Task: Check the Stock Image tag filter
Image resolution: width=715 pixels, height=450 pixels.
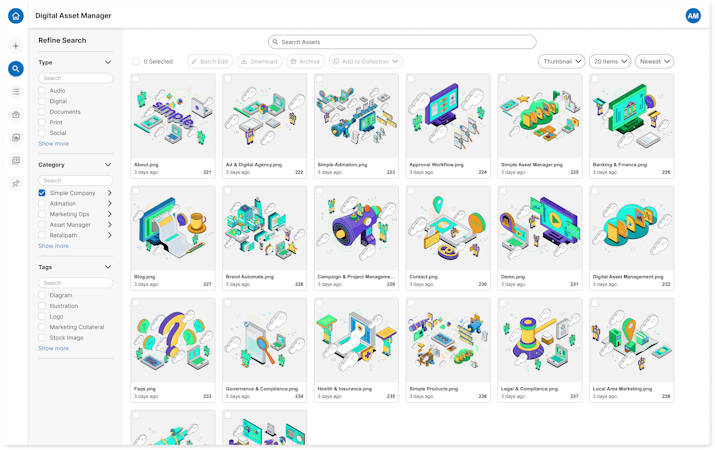Action: tap(42, 338)
